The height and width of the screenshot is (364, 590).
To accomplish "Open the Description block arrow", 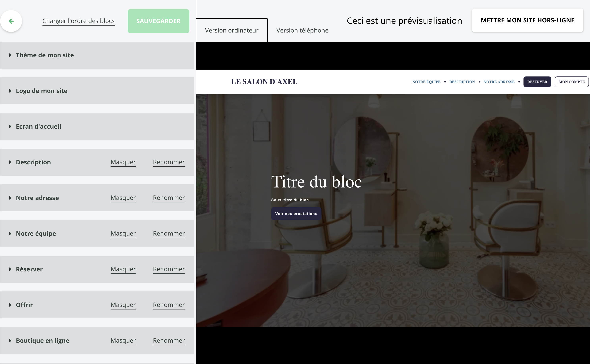I will pyautogui.click(x=10, y=162).
